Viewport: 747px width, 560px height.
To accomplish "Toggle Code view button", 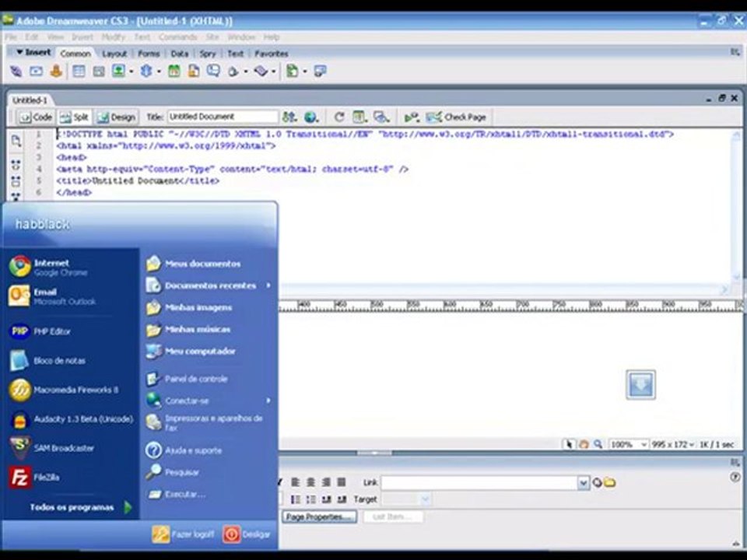I will [x=35, y=117].
